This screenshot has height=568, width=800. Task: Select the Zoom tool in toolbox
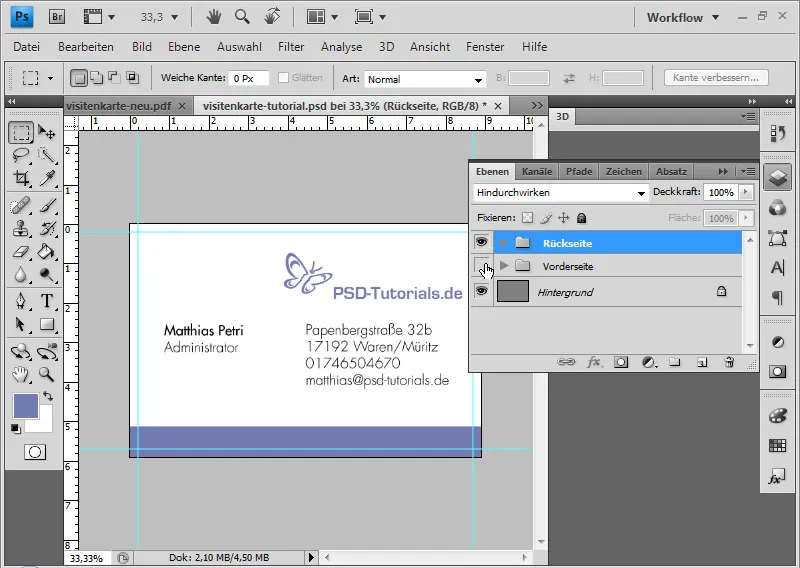click(47, 375)
